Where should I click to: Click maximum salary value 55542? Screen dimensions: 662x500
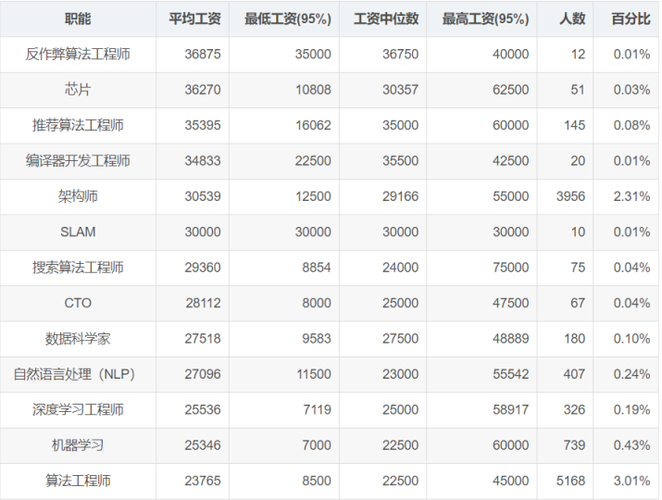click(x=511, y=374)
